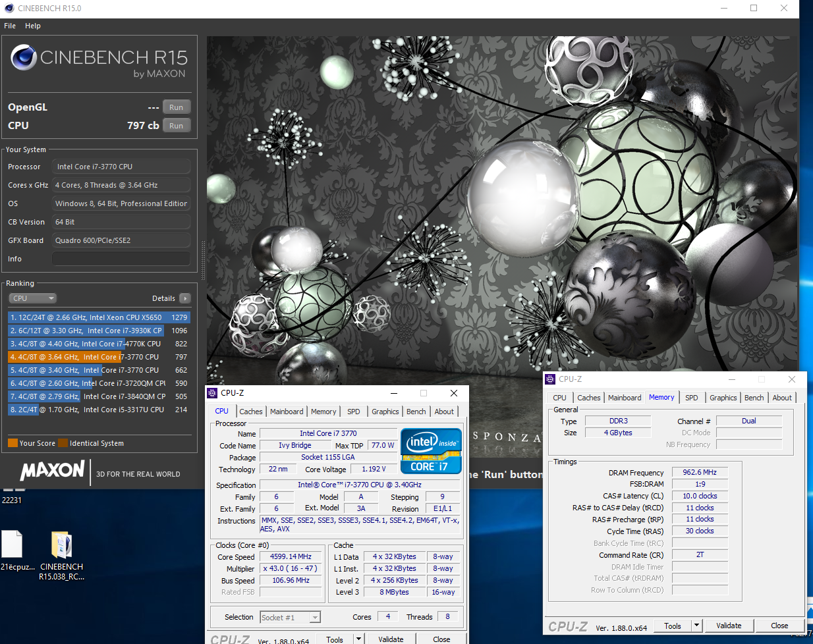Switch to About tab in left CPU-Z
The width and height of the screenshot is (813, 644).
pos(444,412)
